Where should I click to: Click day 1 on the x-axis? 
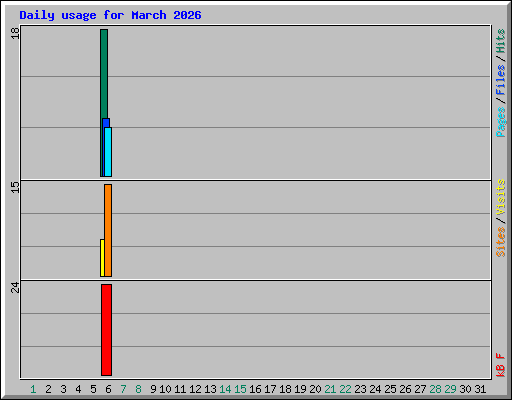tap(33, 389)
